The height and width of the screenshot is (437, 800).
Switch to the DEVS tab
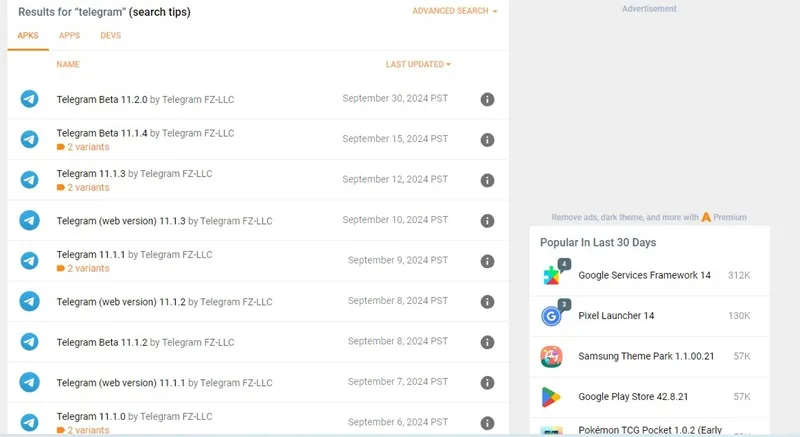[x=111, y=36]
